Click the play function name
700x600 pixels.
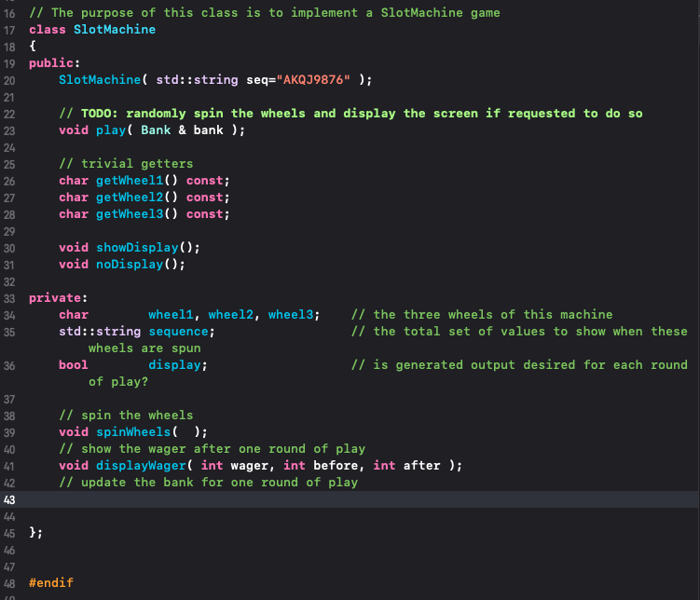point(111,130)
